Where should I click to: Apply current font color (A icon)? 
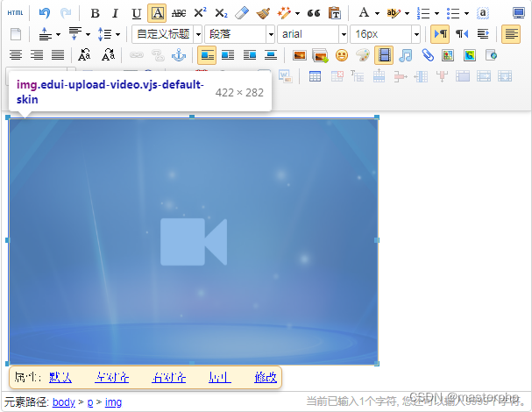(364, 13)
